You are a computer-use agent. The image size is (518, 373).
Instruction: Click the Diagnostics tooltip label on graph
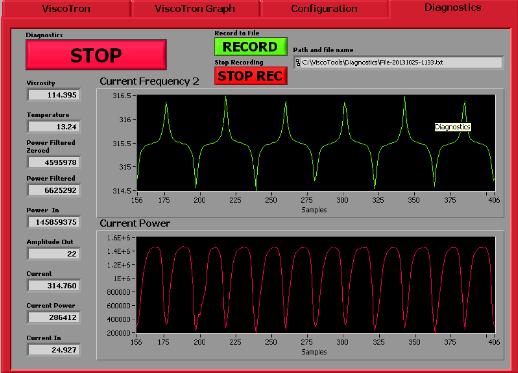point(453,127)
